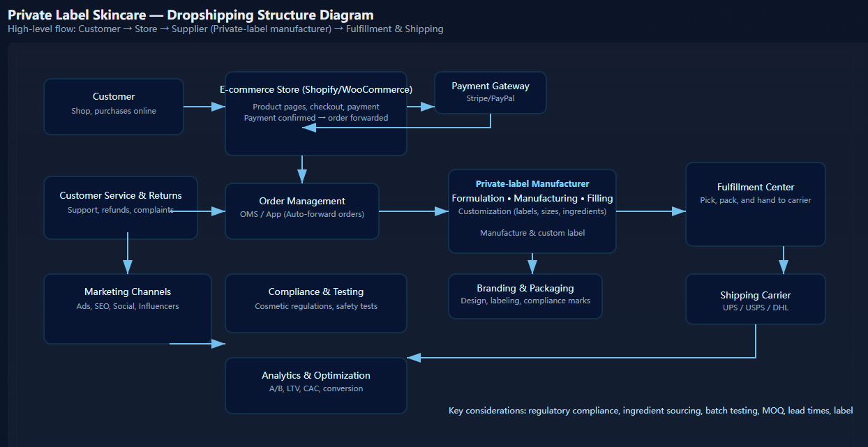Click the arrow from E-commerce Store to Order Management
Image resolution: width=868 pixels, height=447 pixels.
tap(302, 169)
